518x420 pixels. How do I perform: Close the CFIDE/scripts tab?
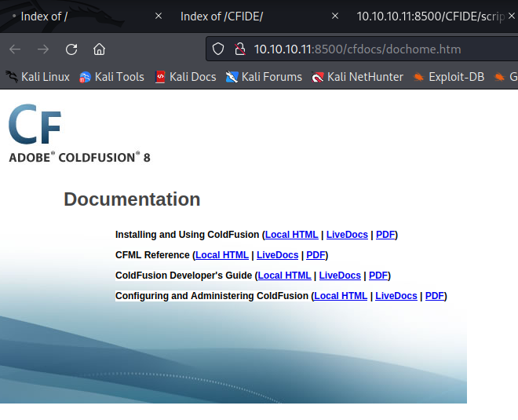click(x=512, y=16)
